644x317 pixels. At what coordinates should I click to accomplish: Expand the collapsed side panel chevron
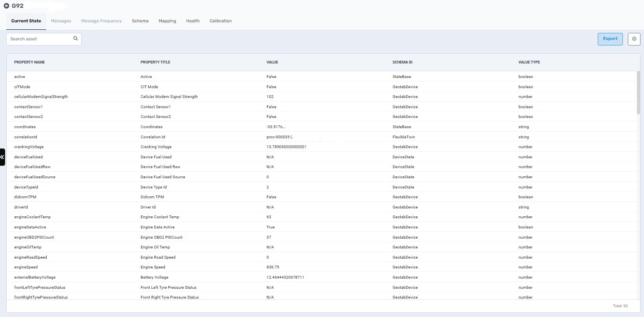click(2, 157)
